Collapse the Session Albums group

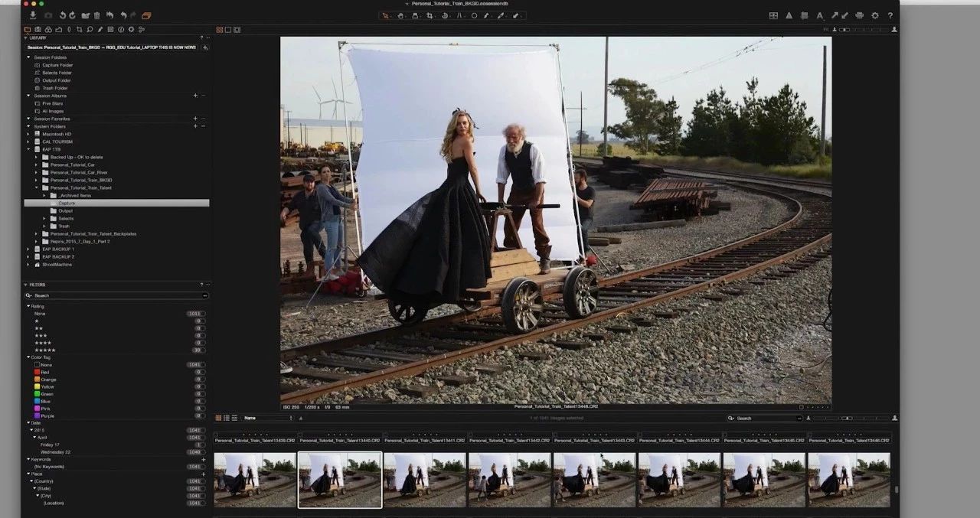(29, 96)
